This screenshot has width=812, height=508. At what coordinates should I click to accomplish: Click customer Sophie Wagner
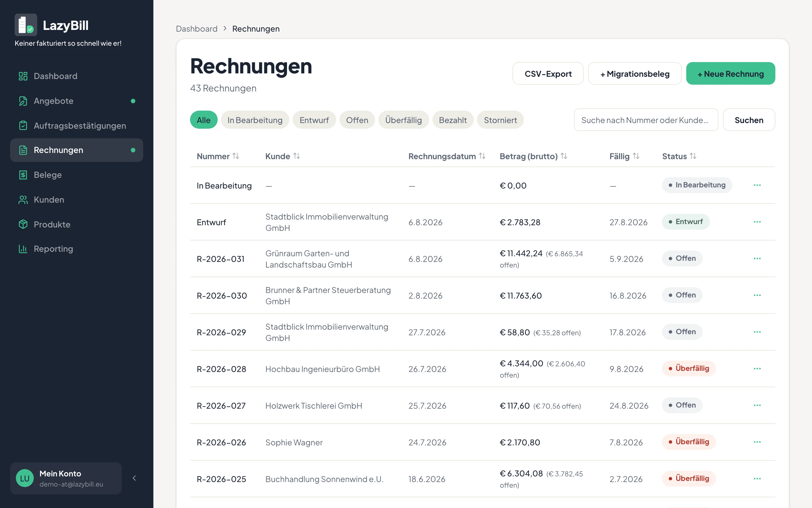coord(294,443)
